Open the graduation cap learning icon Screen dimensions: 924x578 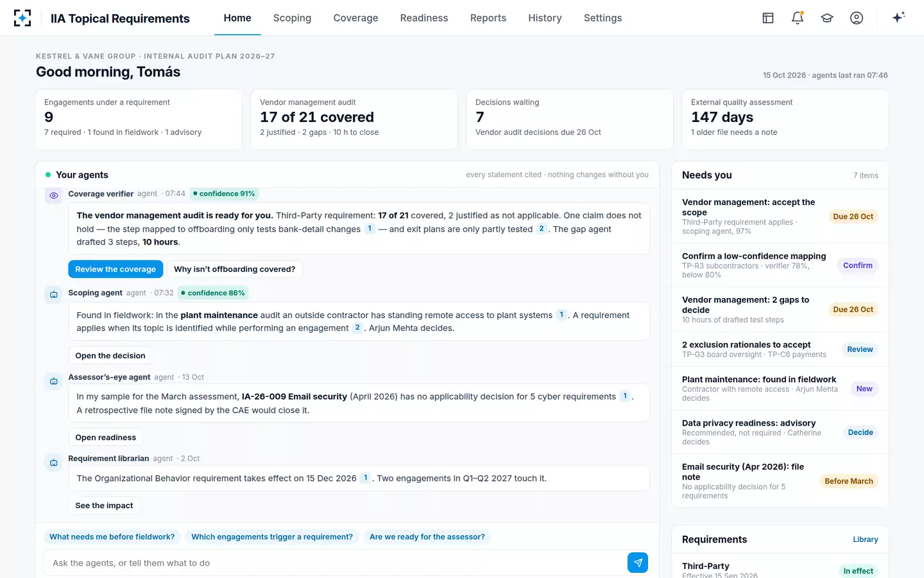827,18
